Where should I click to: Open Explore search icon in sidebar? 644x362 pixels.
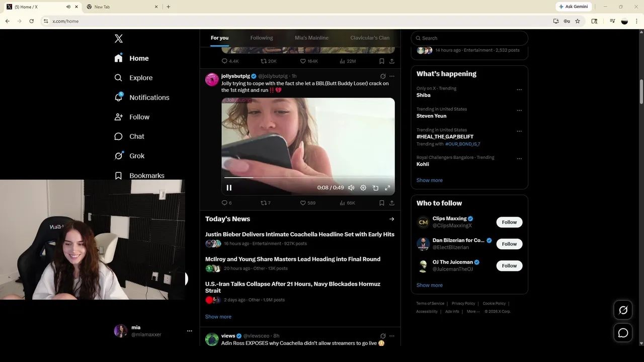pyautogui.click(x=118, y=78)
